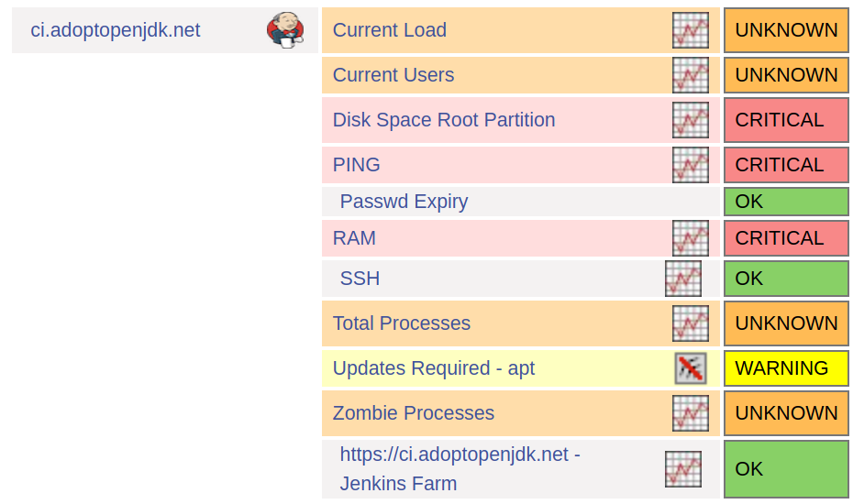Click the OK status for SSH
The image size is (853, 504).
(x=786, y=279)
